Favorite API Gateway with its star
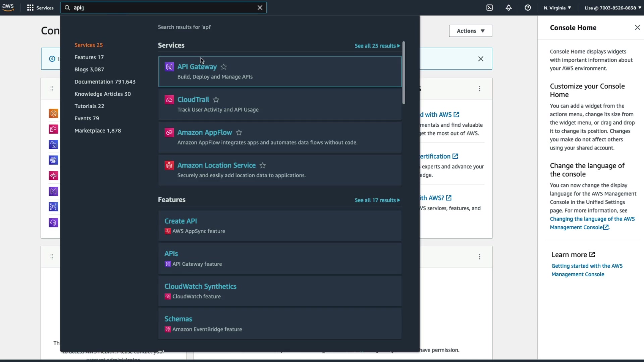 point(224,67)
